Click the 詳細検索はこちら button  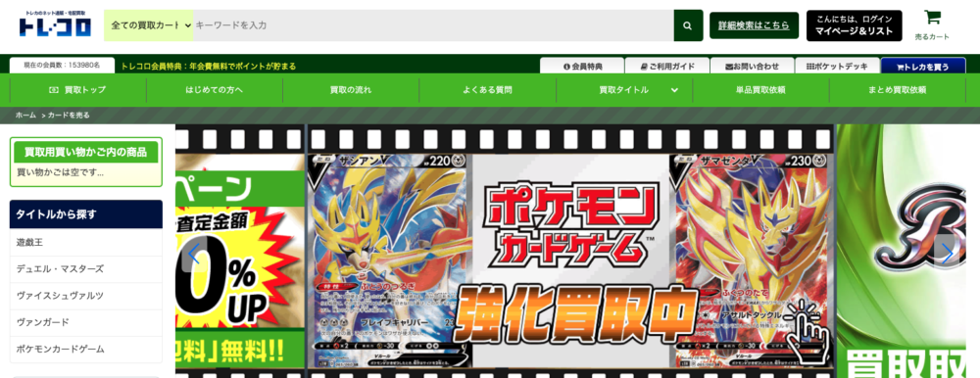point(754,25)
